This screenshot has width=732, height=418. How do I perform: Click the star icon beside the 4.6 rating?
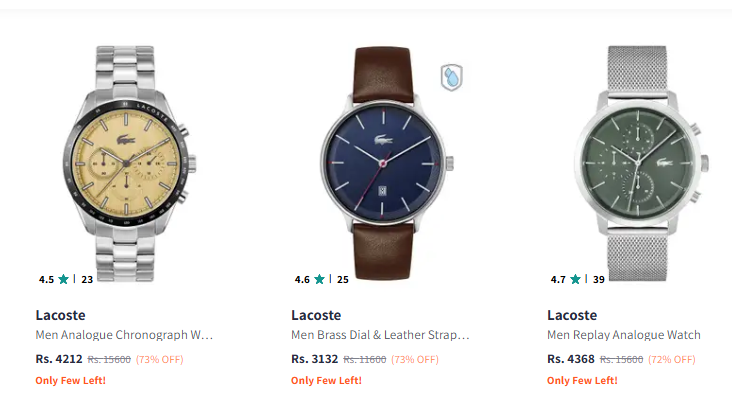click(319, 279)
